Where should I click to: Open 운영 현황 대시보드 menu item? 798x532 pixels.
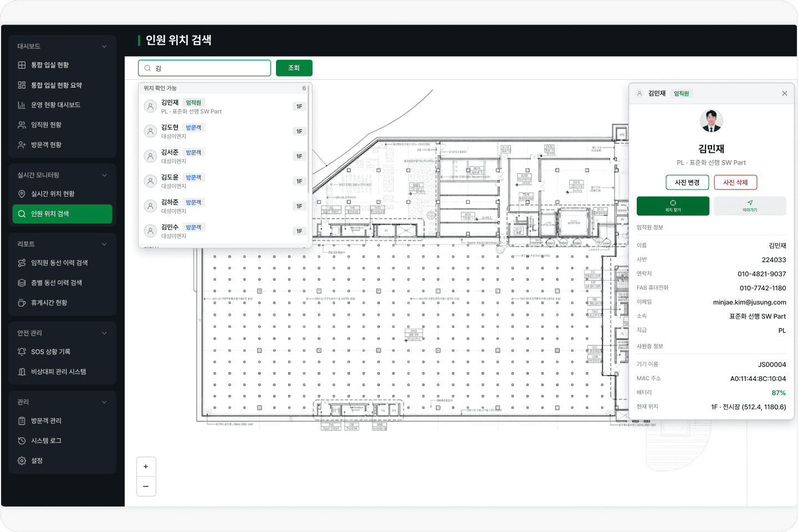pyautogui.click(x=62, y=105)
